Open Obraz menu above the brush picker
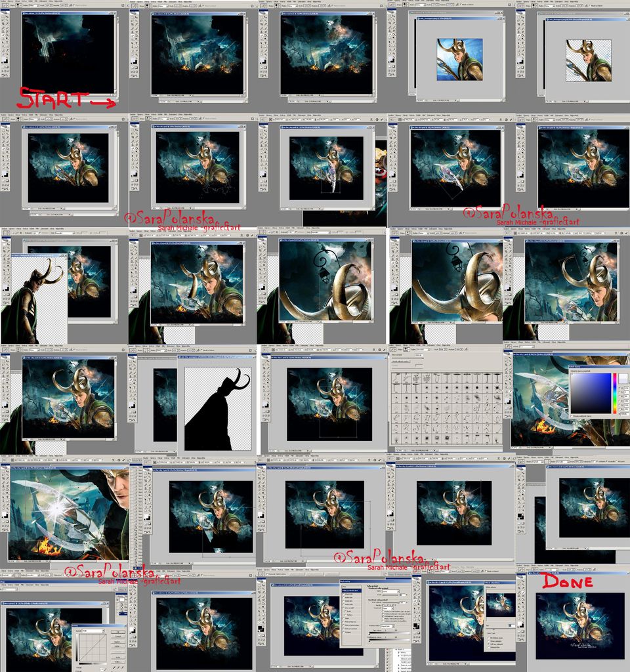 [406, 345]
